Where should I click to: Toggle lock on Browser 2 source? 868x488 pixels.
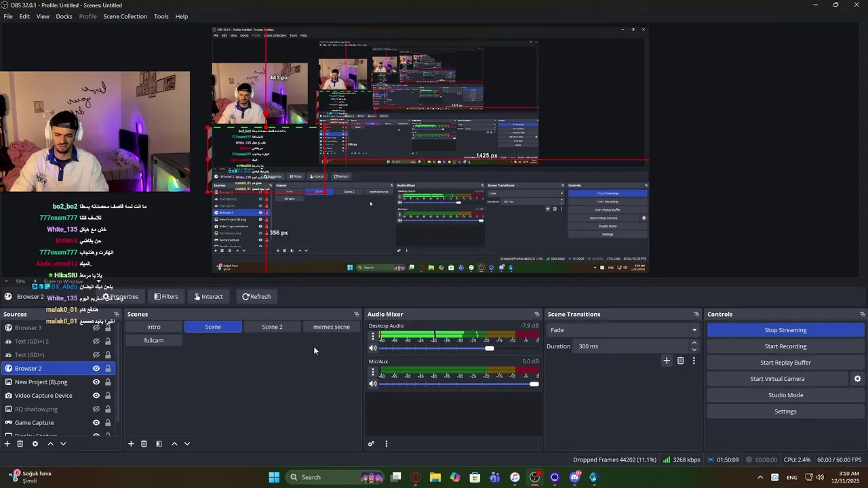tap(108, 369)
